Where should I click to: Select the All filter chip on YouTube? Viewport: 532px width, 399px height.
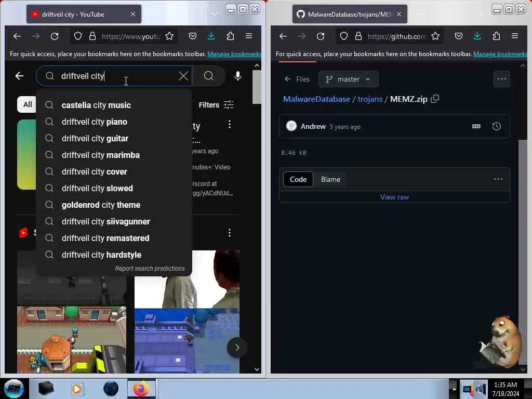[x=27, y=104]
